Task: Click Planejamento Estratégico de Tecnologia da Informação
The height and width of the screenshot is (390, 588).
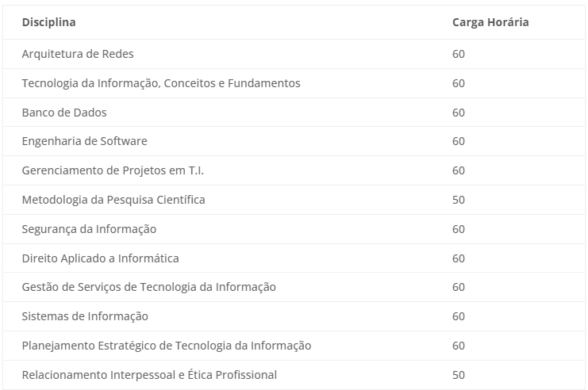Action: [x=167, y=346]
